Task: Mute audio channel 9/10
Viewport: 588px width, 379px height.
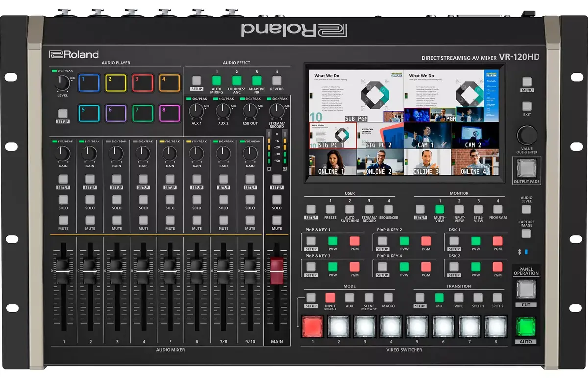Action: coord(250,220)
